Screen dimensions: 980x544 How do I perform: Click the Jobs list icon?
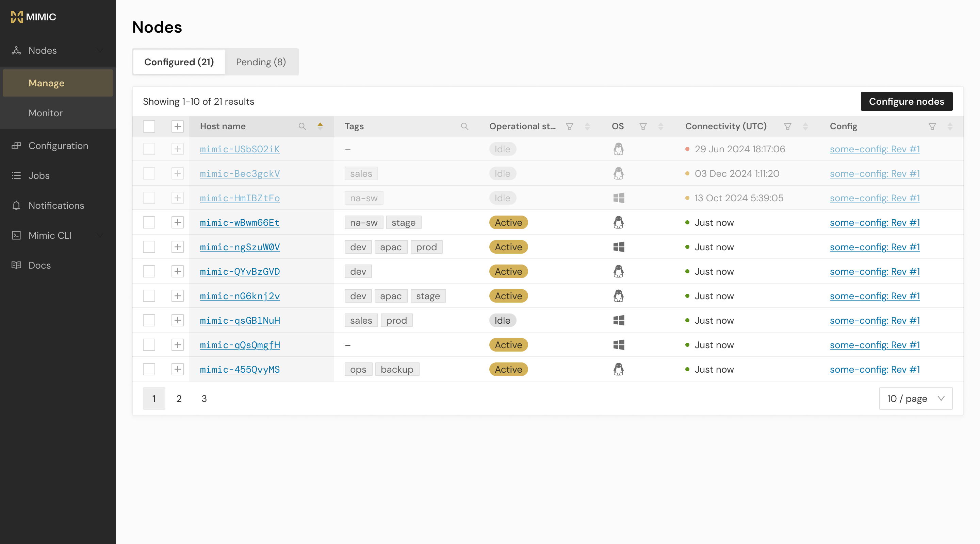(x=16, y=175)
